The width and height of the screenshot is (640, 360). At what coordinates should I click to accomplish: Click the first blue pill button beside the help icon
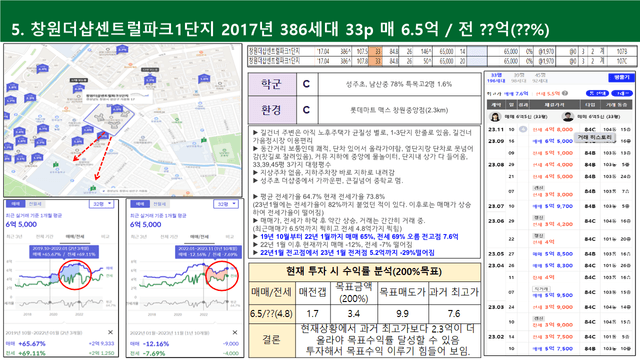coord(597,93)
